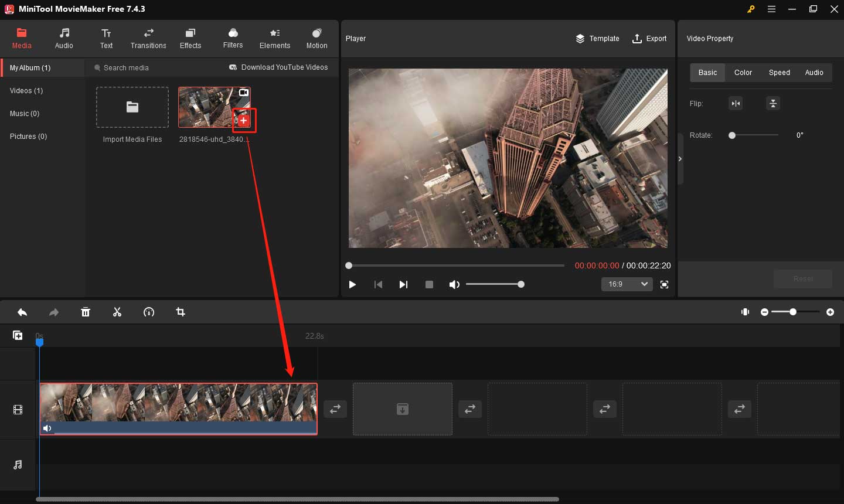This screenshot has width=844, height=504.
Task: Open the Media tab
Action: tap(22, 39)
